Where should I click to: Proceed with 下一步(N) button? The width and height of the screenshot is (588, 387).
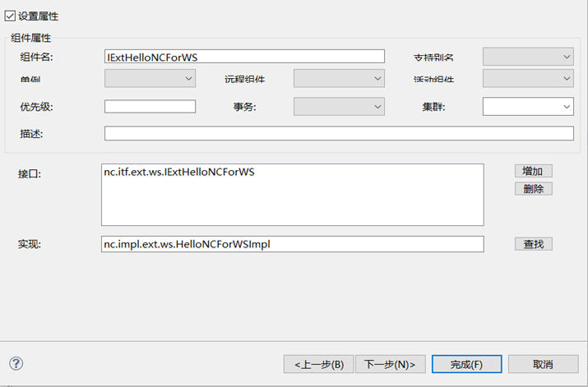[x=391, y=364]
